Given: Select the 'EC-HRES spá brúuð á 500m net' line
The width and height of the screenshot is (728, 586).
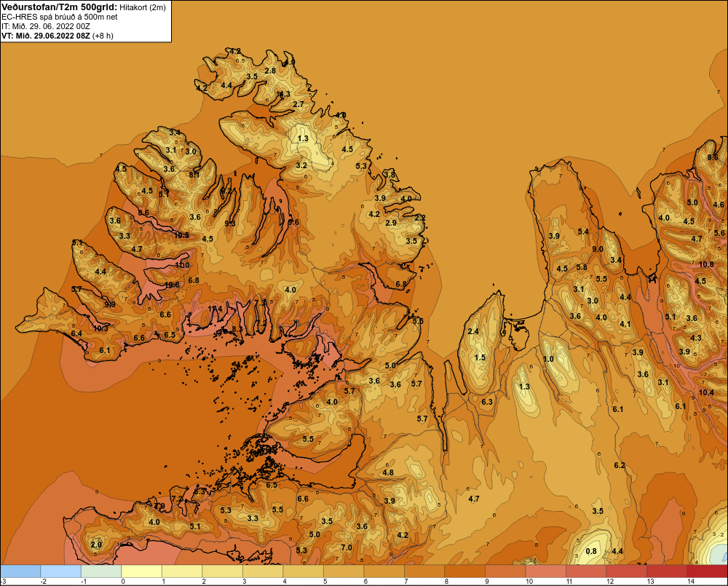Looking at the screenshot, I should (x=60, y=17).
